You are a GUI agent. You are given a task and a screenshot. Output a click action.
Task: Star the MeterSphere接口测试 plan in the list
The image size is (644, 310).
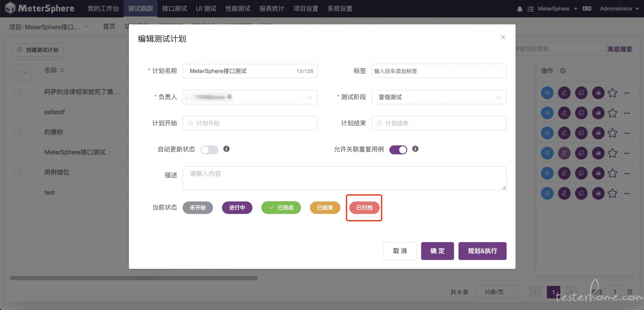click(612, 153)
